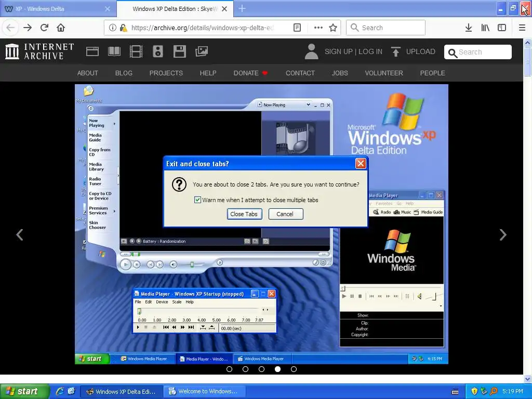This screenshot has height=399, width=532.
Task: Open the Web archive icon
Action: 92,51
